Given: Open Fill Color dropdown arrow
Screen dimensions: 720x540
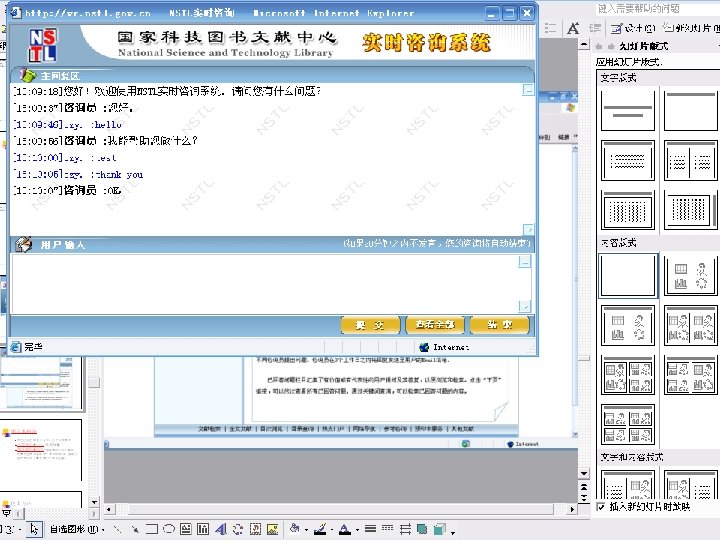Looking at the screenshot, I should pos(306,530).
